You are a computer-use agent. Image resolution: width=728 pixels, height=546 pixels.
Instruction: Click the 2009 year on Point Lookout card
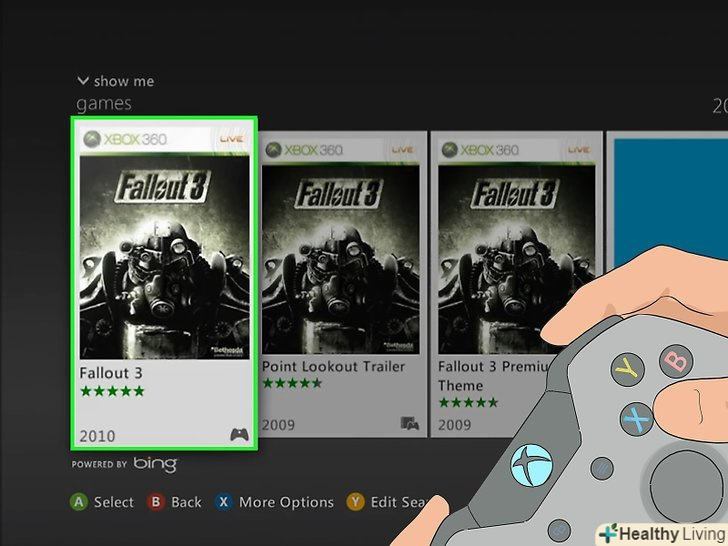click(278, 425)
